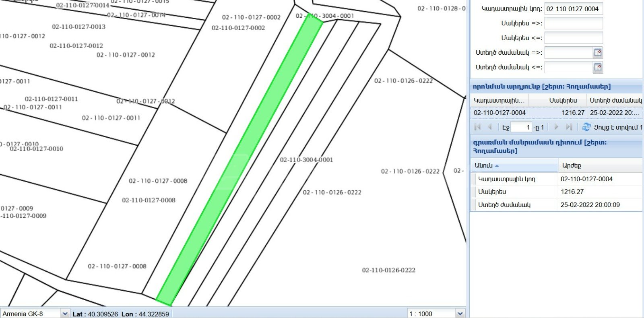644x318 pixels.
Task: Focus the Մակերես <= maximum area field
Action: (573, 38)
